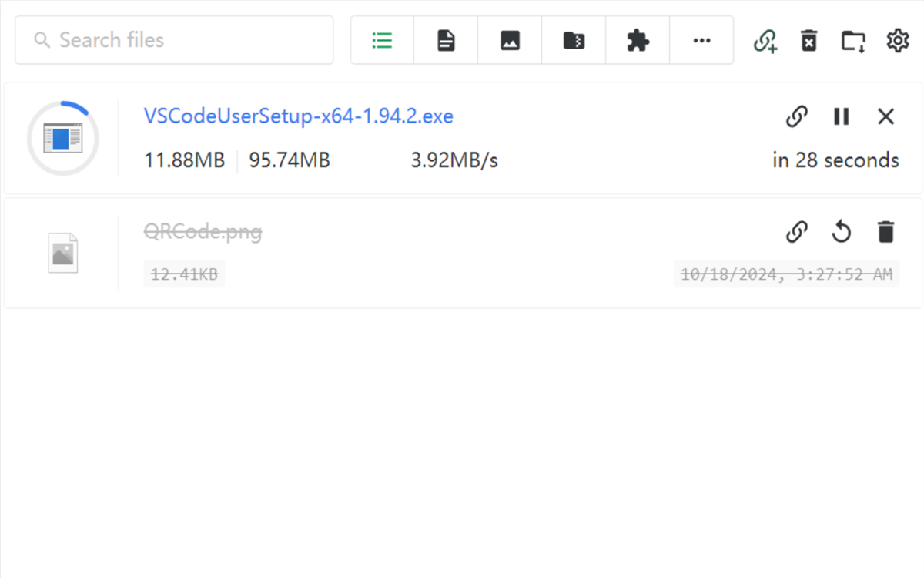The image size is (924, 578).
Task: Click the 3.92MB/s download speed
Action: pos(454,160)
